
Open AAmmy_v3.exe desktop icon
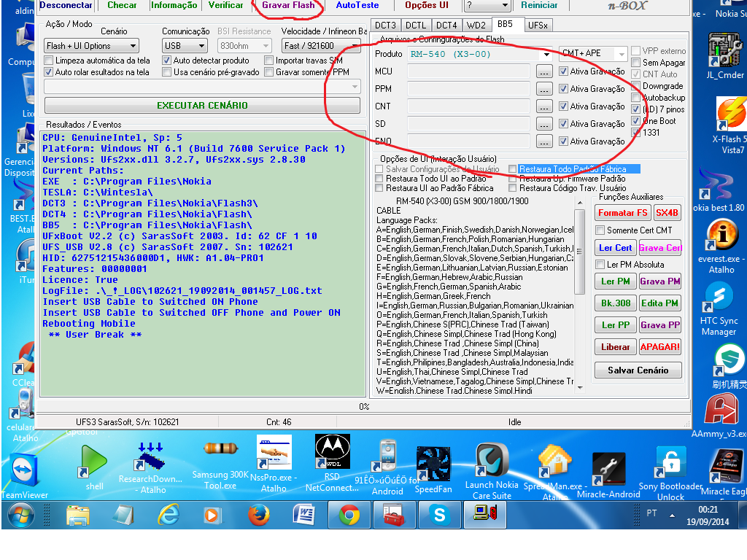click(x=720, y=416)
